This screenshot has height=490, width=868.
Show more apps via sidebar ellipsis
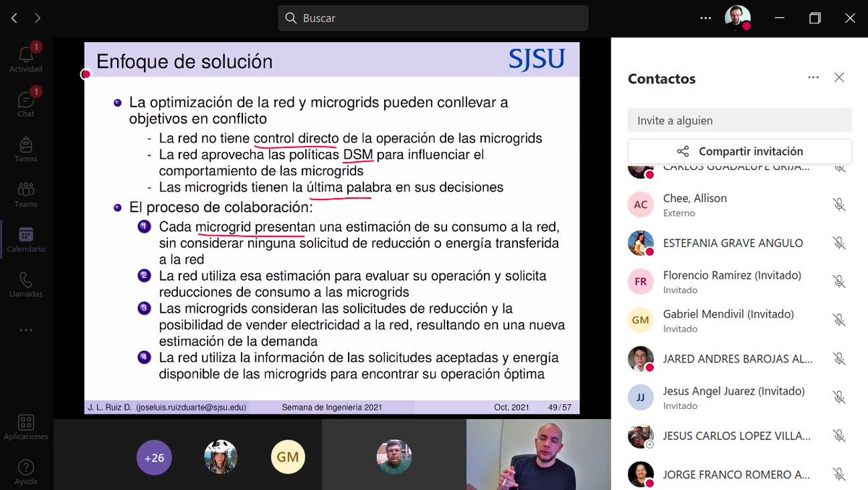coord(26,330)
